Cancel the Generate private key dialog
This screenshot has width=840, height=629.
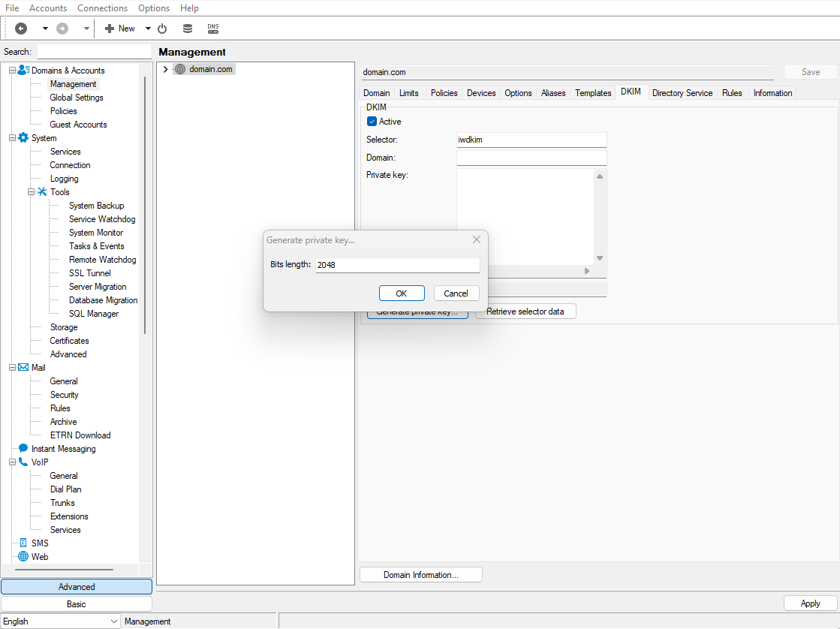[x=456, y=293]
